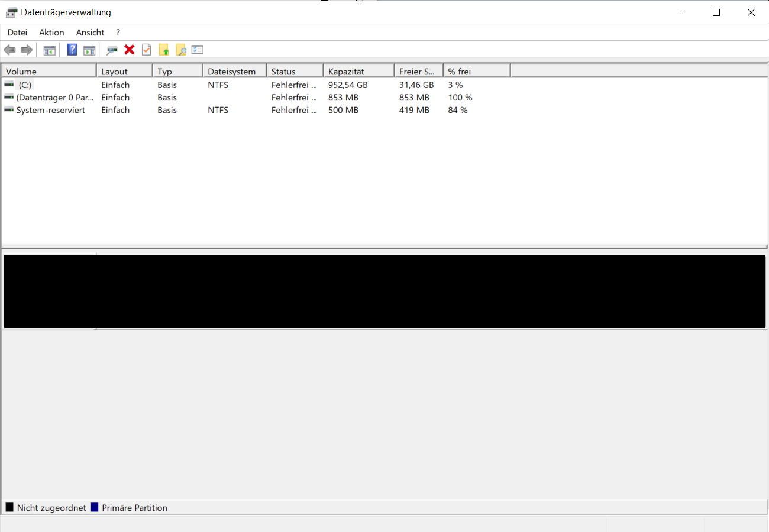The image size is (769, 532).
Task: Click the disk connect/rescan icon
Action: tap(112, 50)
